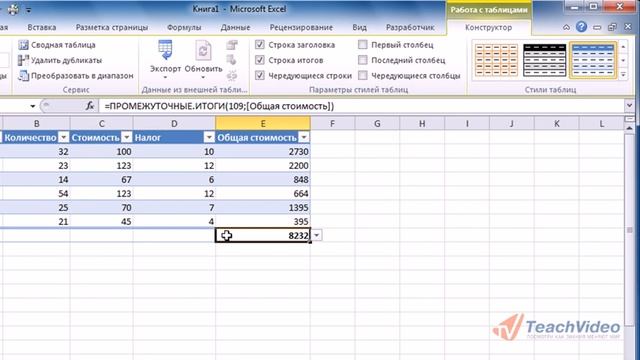Click the Удалить дубликаты label
Viewport: 640px width, 360px height.
pyautogui.click(x=67, y=60)
